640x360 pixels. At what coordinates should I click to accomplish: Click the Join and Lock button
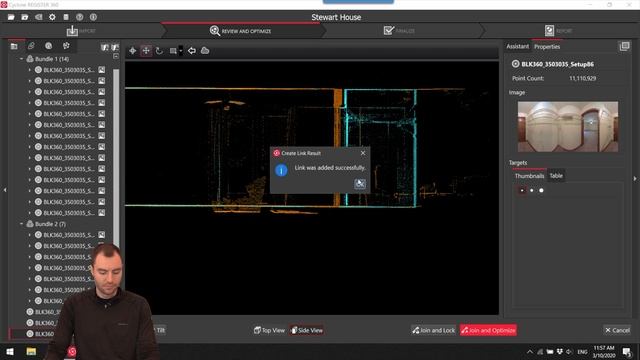(x=433, y=330)
